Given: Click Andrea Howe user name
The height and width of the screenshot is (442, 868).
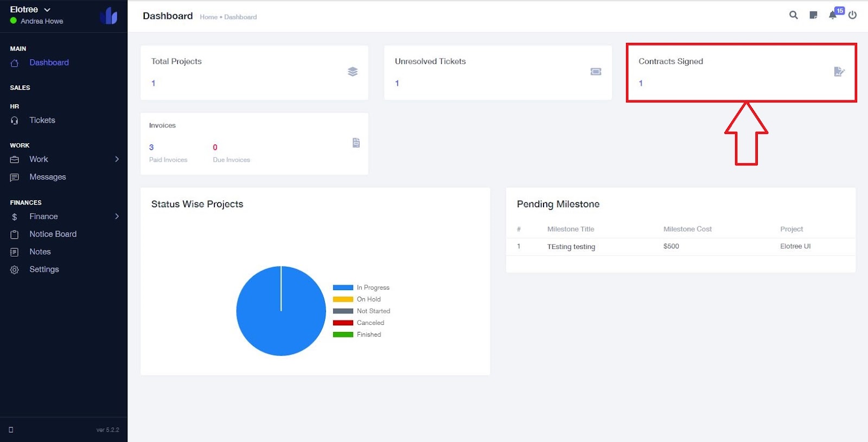Looking at the screenshot, I should [x=42, y=21].
